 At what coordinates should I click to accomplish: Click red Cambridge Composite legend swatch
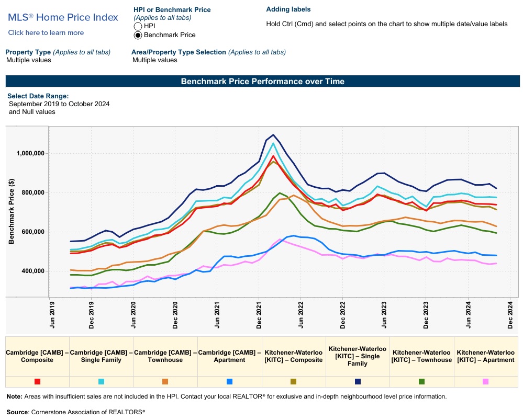click(37, 382)
